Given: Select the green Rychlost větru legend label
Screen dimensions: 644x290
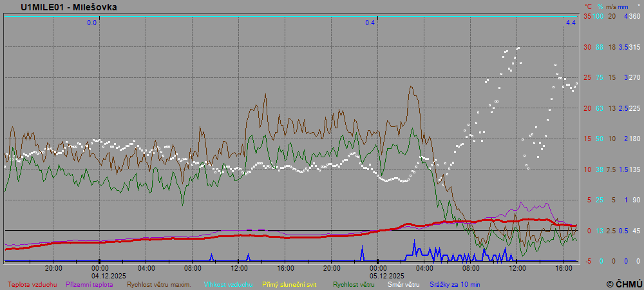Looking at the screenshot, I should click(x=354, y=284).
